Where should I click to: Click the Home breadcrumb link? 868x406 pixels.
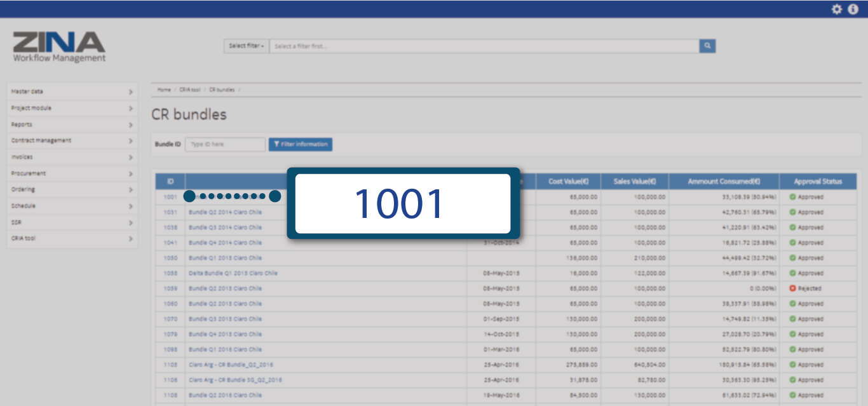(x=164, y=90)
